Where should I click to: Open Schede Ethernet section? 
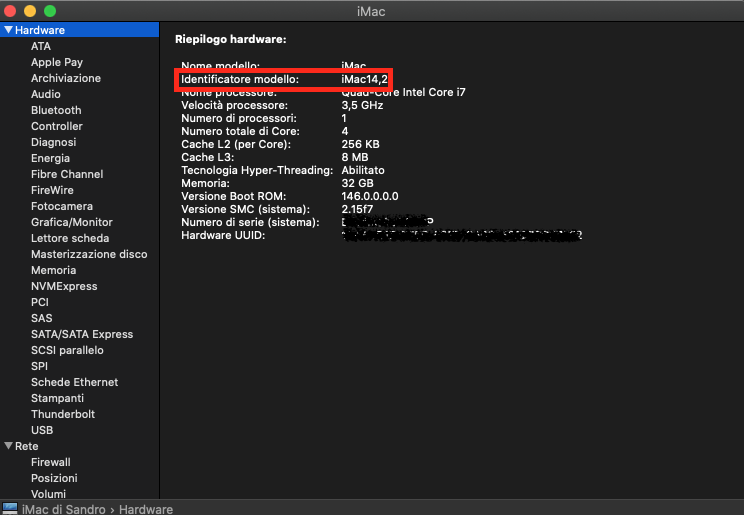[74, 383]
